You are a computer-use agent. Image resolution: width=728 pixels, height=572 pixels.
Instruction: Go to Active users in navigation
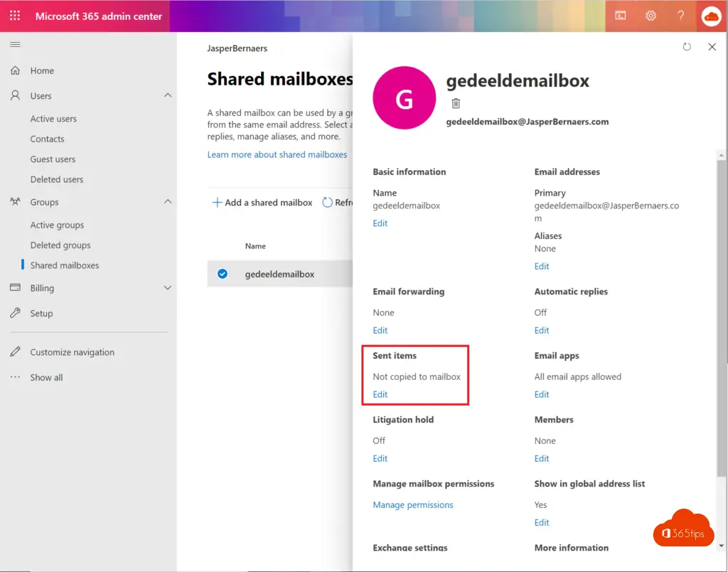click(53, 119)
